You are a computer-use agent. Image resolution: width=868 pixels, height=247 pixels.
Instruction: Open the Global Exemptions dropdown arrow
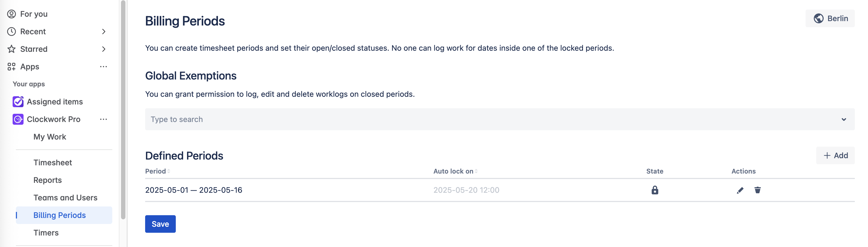pos(843,120)
